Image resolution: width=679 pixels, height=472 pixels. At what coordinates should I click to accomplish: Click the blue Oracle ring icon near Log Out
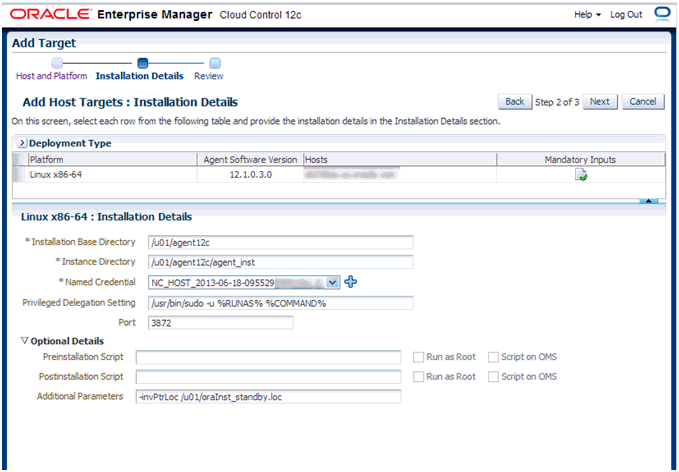pos(662,14)
